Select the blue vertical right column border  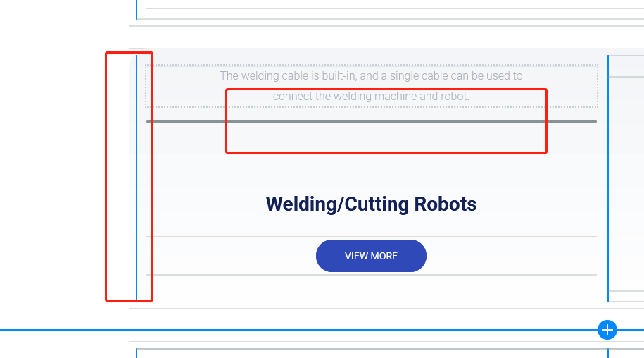pos(607,176)
